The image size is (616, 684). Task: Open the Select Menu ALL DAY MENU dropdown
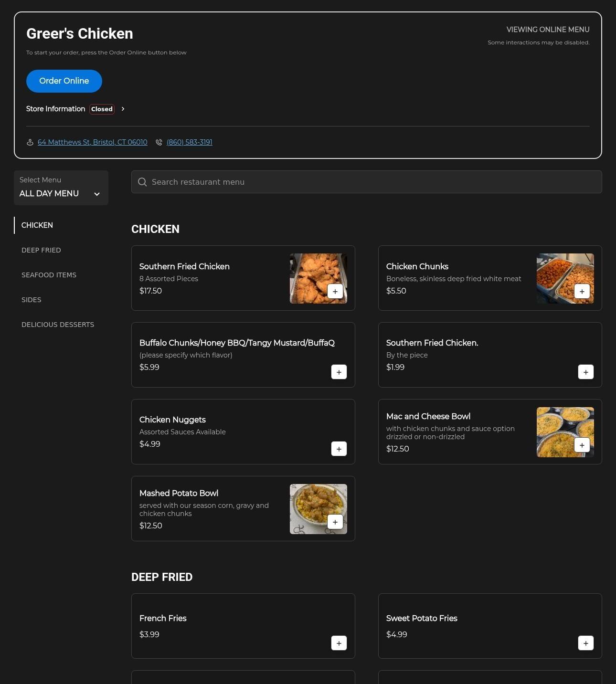[61, 188]
